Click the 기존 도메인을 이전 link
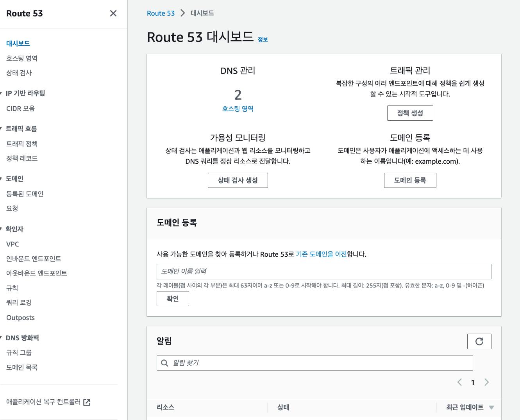 pos(321,254)
